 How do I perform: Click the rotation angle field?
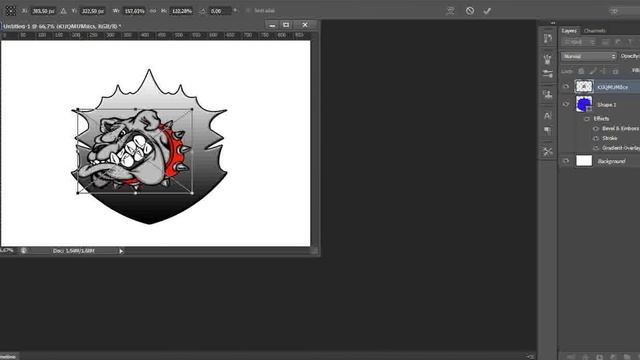(x=220, y=11)
